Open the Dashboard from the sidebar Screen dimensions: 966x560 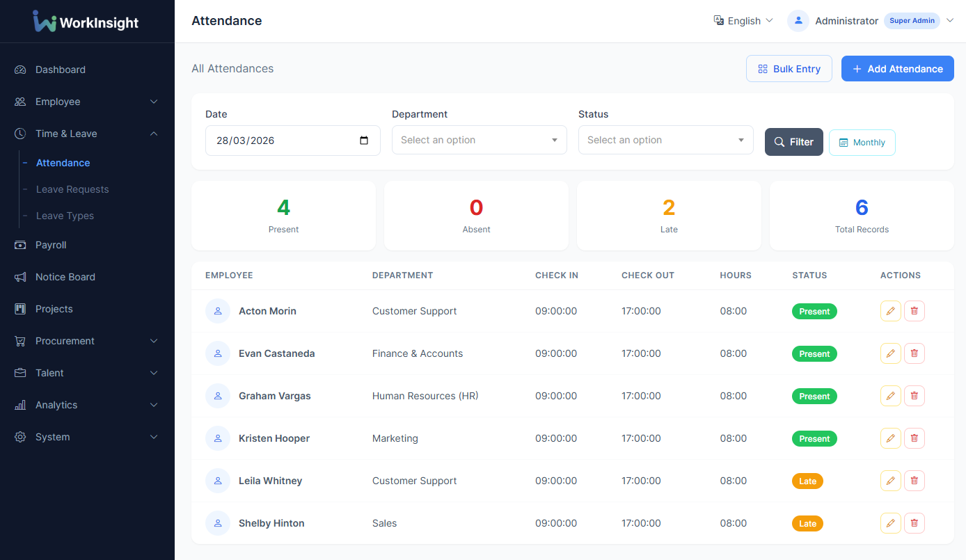point(60,70)
